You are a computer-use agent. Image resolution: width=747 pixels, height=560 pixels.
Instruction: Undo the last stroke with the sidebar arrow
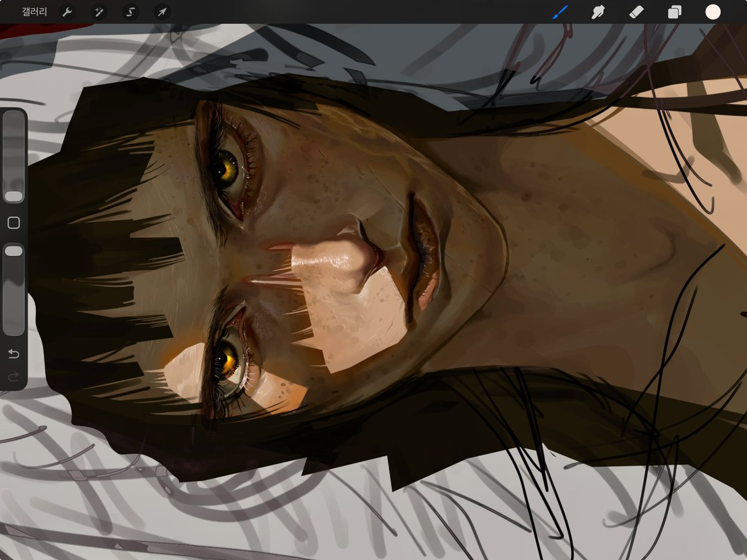coord(14,354)
